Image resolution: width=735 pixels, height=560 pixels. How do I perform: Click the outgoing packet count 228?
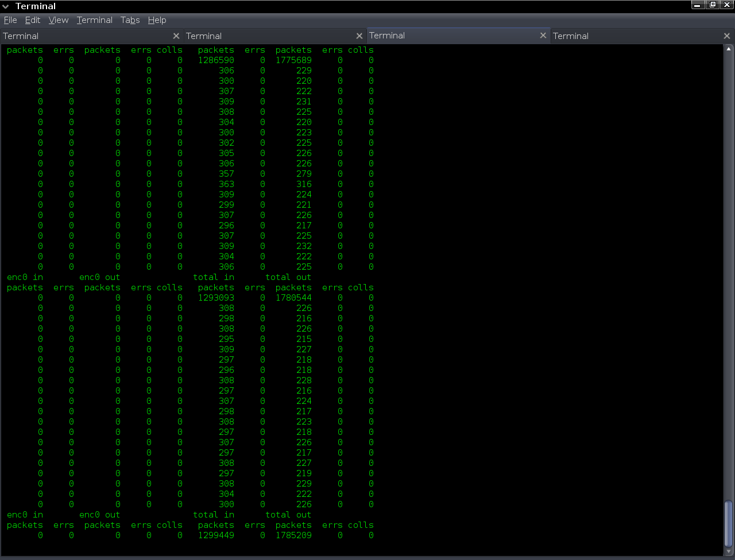point(304,380)
